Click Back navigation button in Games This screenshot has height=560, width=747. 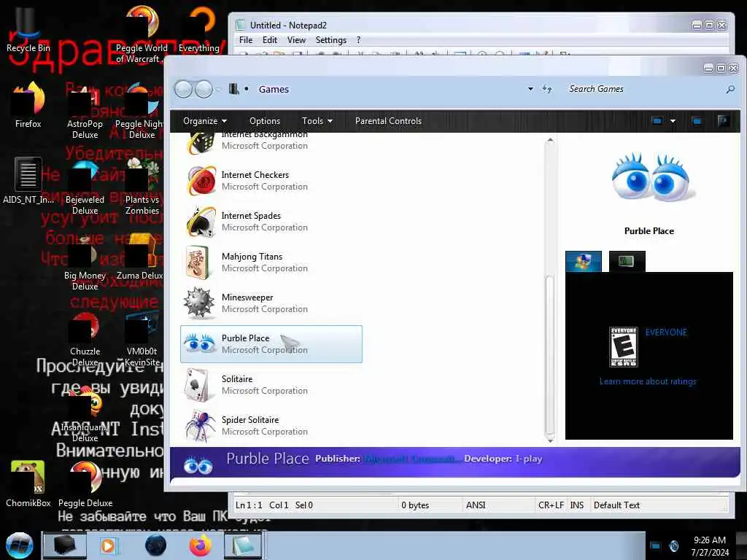click(x=184, y=89)
